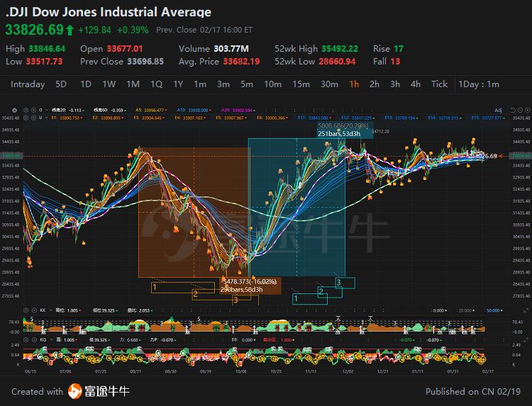This screenshot has width=532, height=406.
Task: Click the E11 33843.500 value
Action: (x=314, y=118)
